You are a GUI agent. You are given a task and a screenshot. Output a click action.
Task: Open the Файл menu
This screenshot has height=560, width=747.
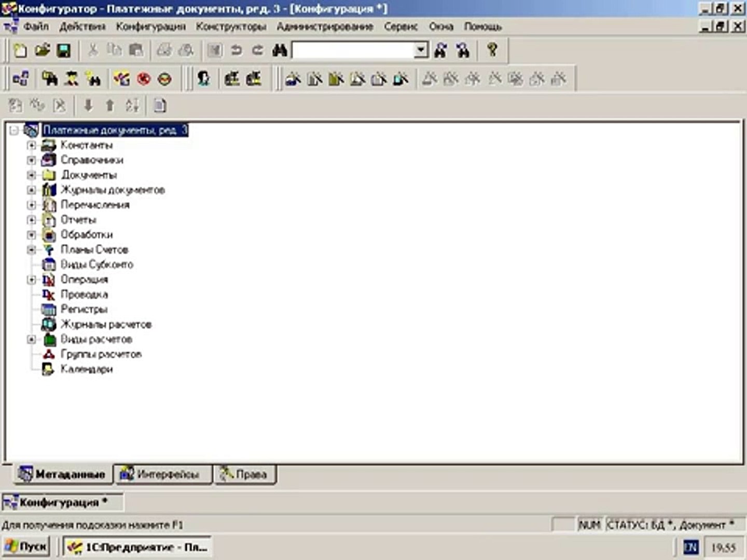click(x=36, y=26)
